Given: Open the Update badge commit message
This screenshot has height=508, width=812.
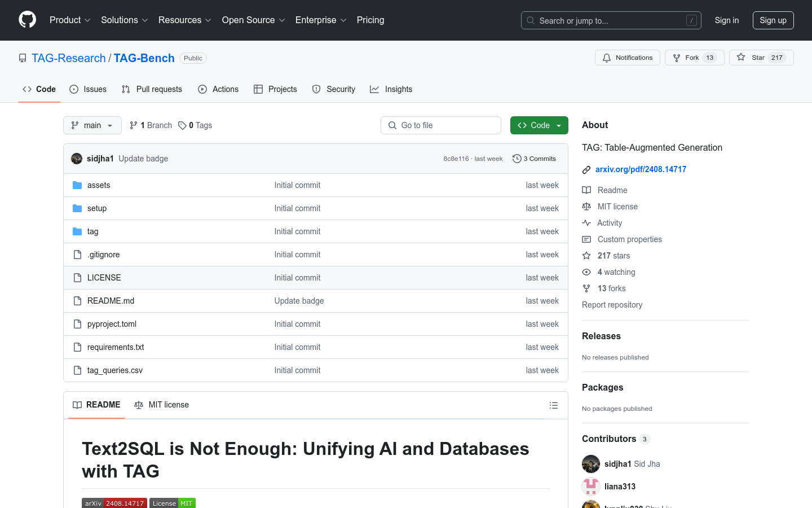Looking at the screenshot, I should (143, 159).
